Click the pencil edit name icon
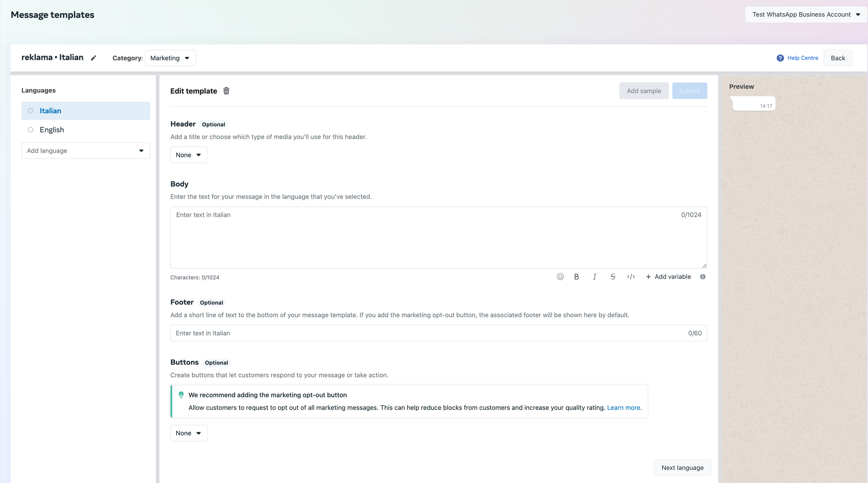Viewport: 868px width, 483px height. coord(93,58)
